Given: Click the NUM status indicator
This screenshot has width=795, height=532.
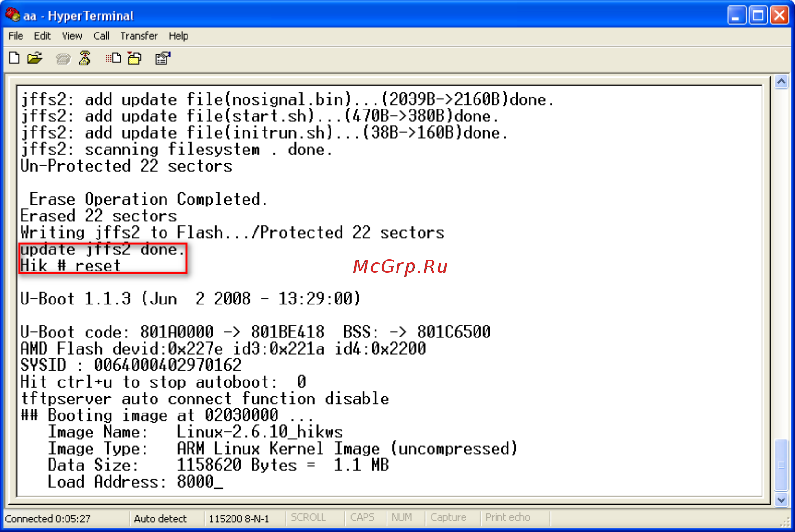Looking at the screenshot, I should (402, 517).
